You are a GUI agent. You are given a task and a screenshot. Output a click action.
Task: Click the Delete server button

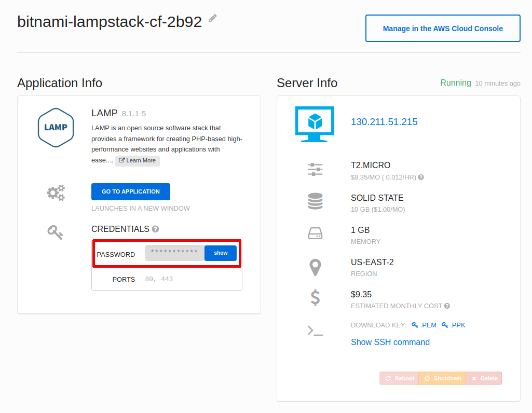click(x=484, y=378)
